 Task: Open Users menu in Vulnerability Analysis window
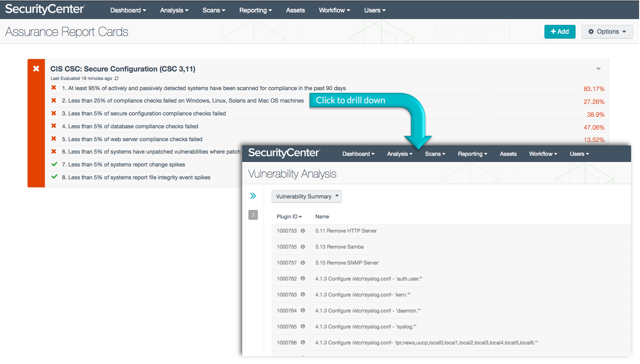pyautogui.click(x=579, y=154)
